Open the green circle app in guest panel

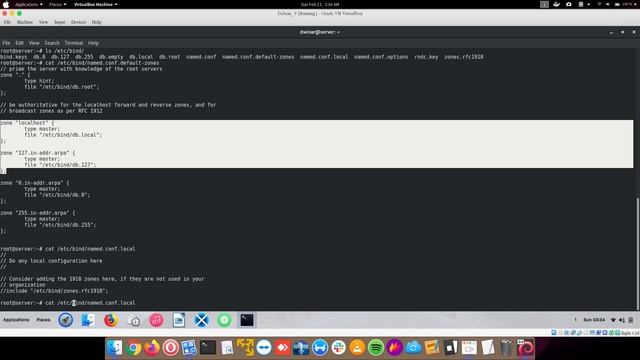[224, 320]
